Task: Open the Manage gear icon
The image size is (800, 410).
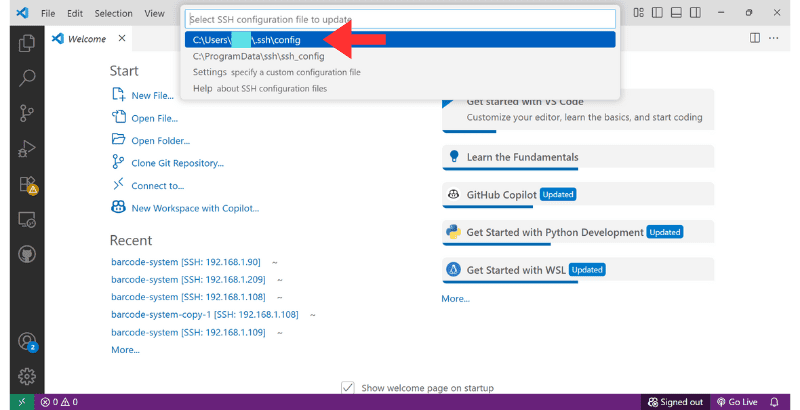Action: [x=27, y=376]
